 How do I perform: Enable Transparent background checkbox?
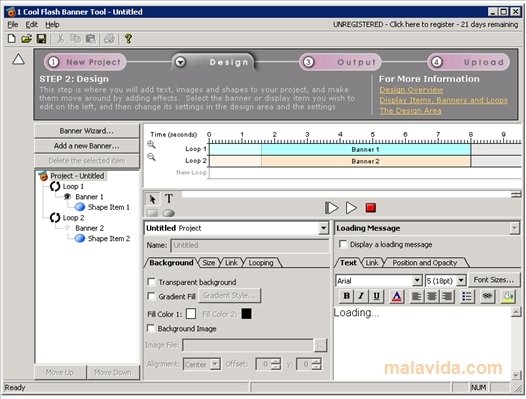(151, 282)
